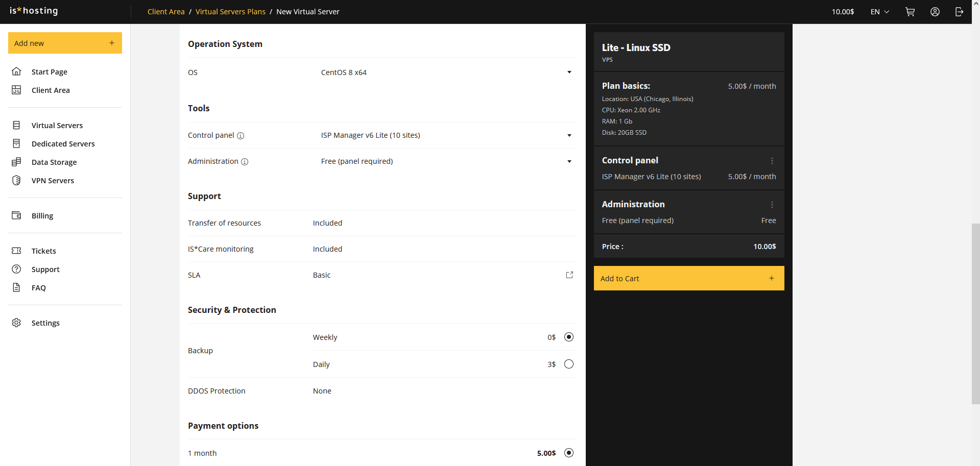
Task: Select the VPN Servers sidebar icon
Action: coord(16,180)
